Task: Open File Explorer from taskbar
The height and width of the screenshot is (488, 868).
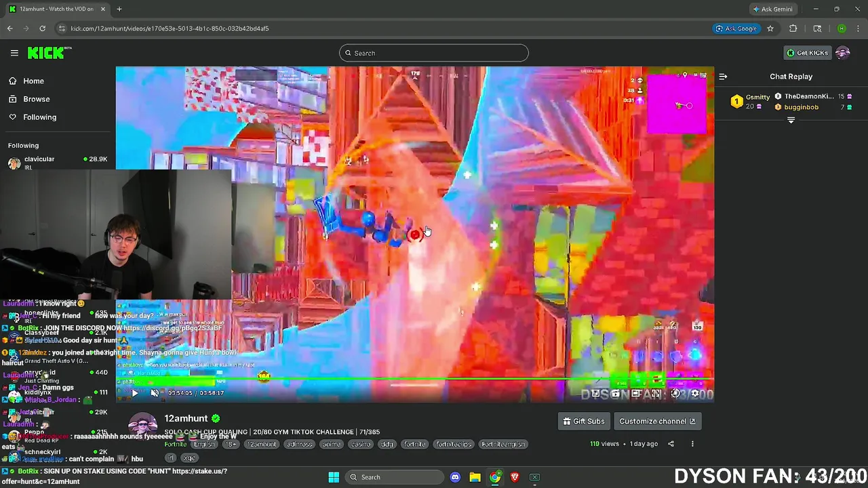Action: point(475,477)
